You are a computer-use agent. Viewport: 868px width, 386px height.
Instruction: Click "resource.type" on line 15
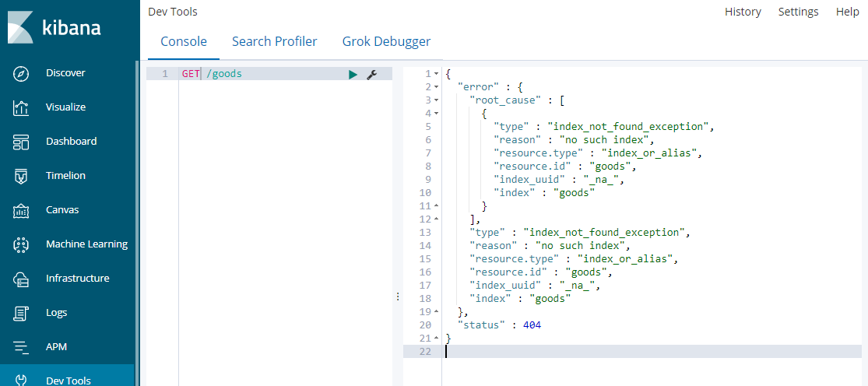pos(515,259)
